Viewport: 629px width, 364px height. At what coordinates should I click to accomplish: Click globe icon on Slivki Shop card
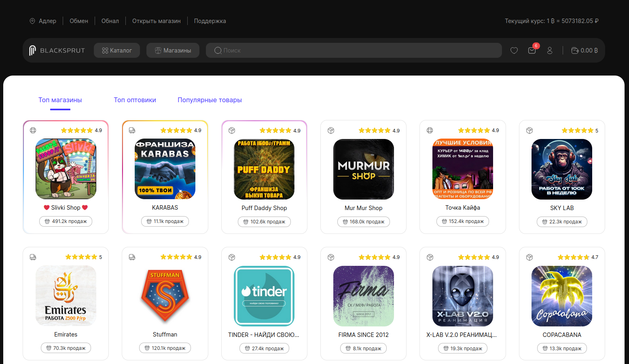(x=33, y=130)
